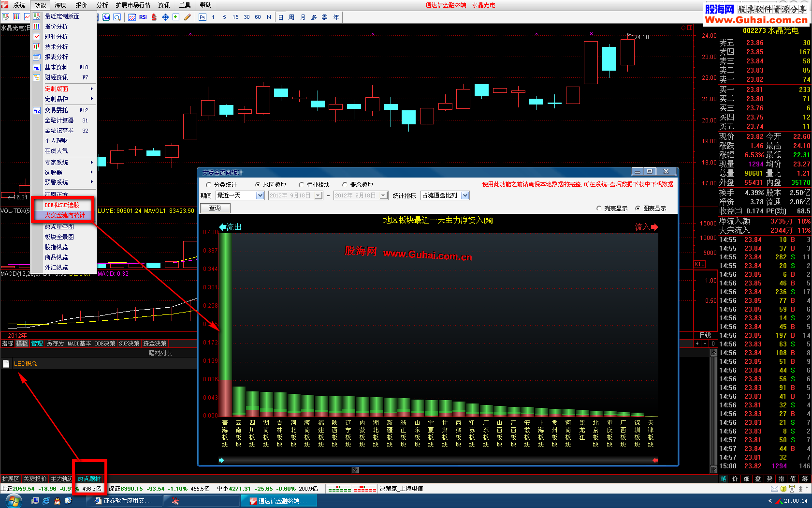Screen dimensions: 812x508
Task: Open the 分析 menu
Action: (102, 5)
